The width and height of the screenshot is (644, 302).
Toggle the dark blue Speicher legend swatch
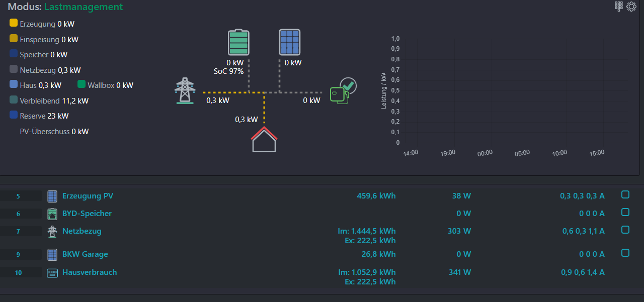click(14, 54)
